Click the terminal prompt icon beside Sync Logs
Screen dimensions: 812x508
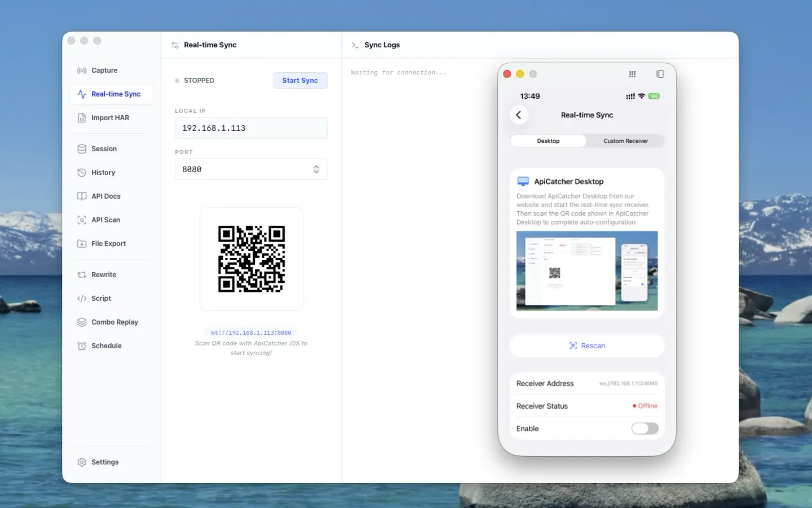click(355, 45)
